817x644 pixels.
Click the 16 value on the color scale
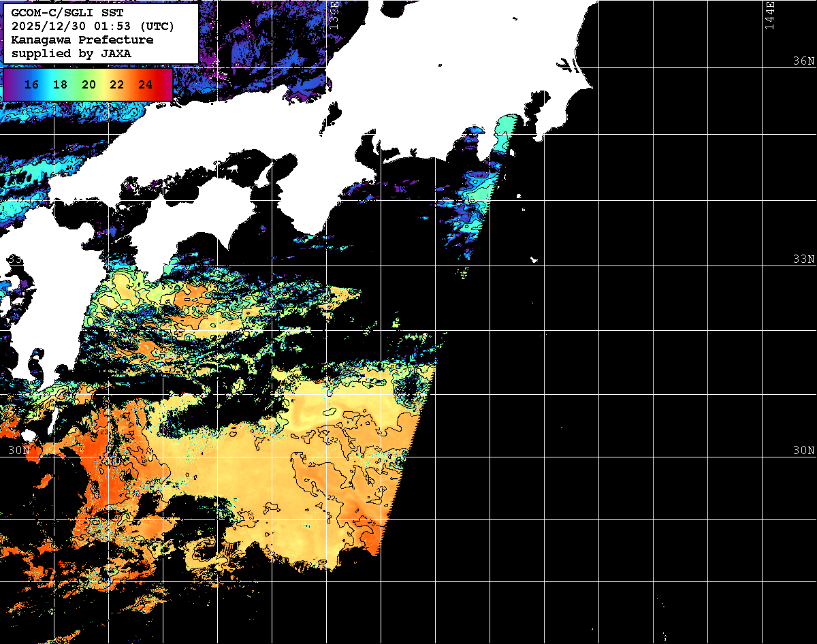coord(31,85)
